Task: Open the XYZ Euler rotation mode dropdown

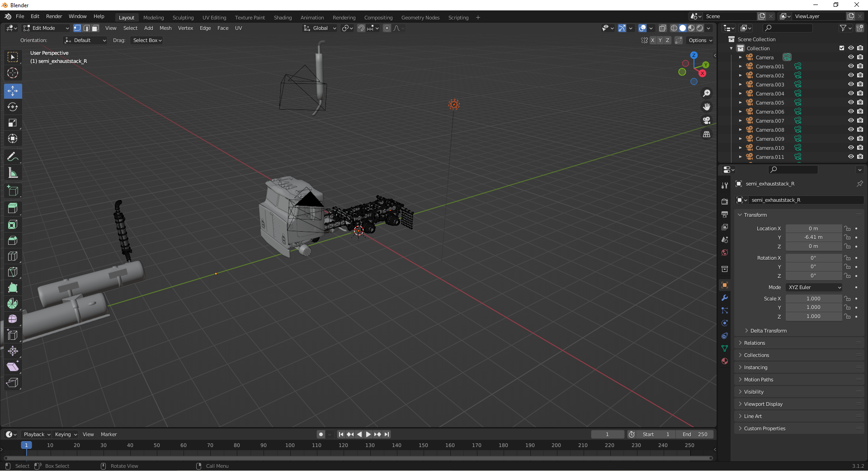Action: [x=814, y=287]
